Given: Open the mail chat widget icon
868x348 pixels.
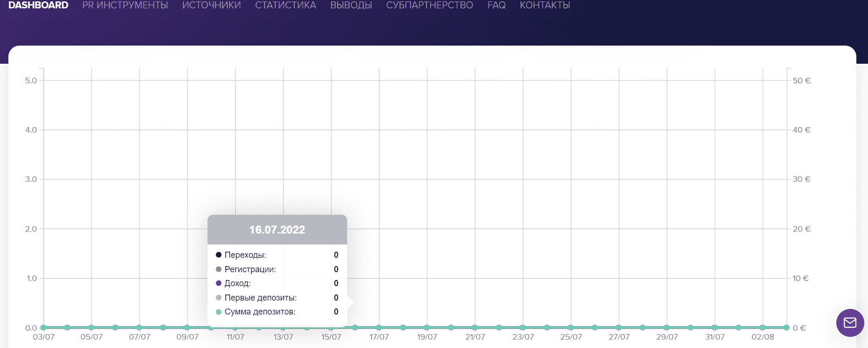Looking at the screenshot, I should [x=850, y=322].
